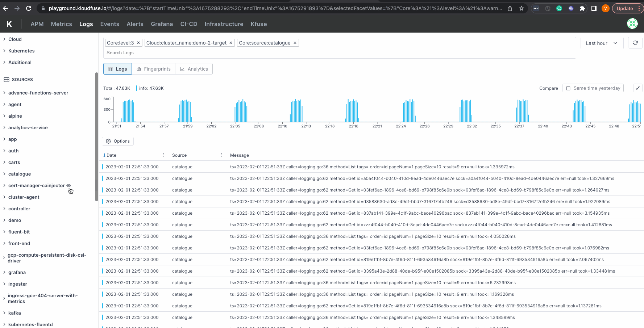644x328 pixels.
Task: Click the user avatar in top-right corner
Action: pyautogui.click(x=632, y=24)
